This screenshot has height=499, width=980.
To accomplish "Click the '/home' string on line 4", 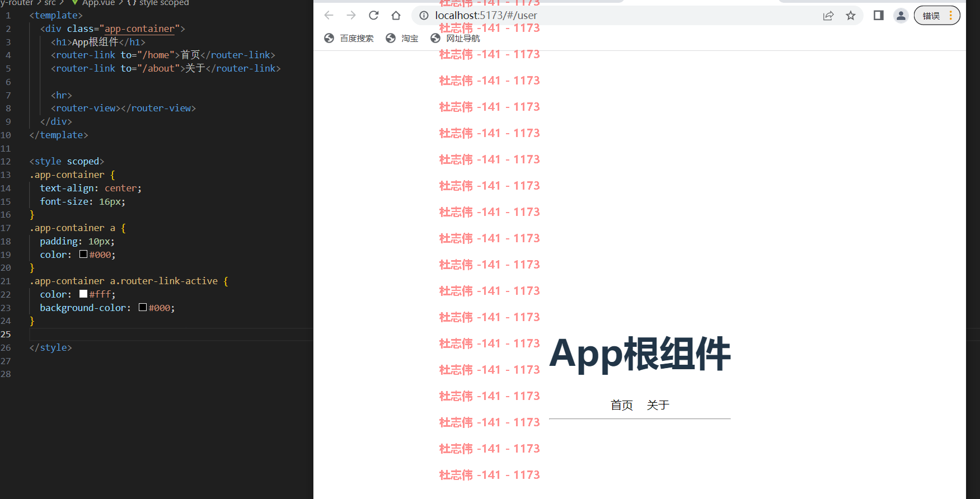I will [156, 55].
